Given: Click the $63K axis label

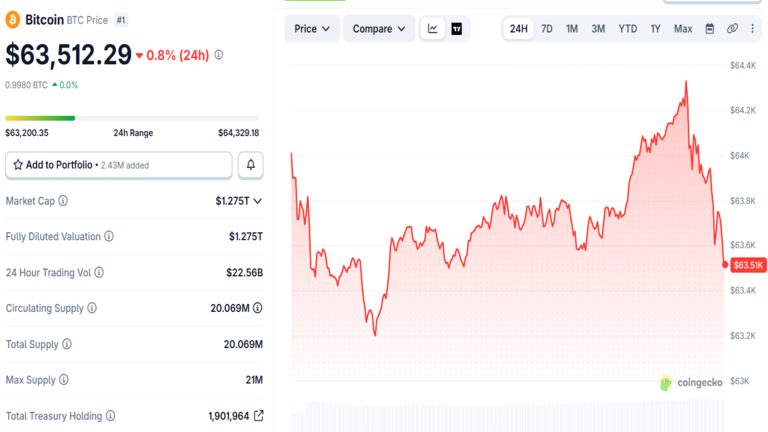Looking at the screenshot, I should [740, 381].
